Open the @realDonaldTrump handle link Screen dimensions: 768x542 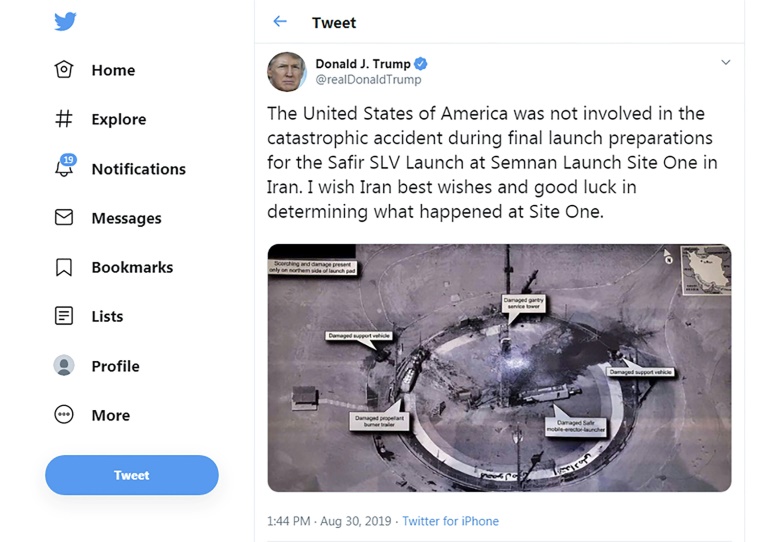[x=368, y=80]
